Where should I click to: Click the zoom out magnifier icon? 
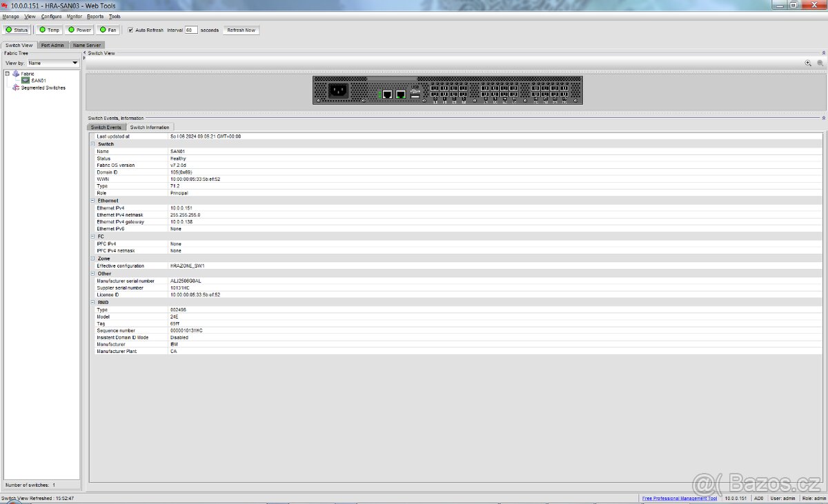pyautogui.click(x=820, y=63)
